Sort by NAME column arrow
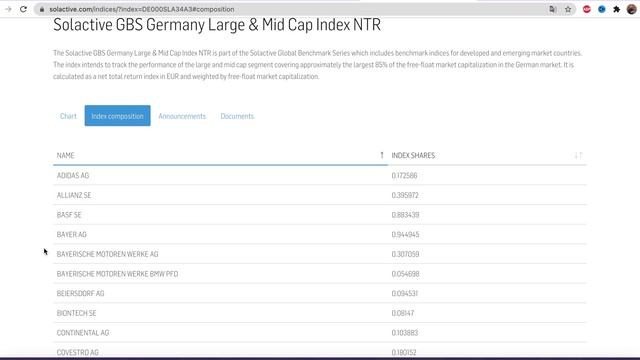640x360 pixels. (382, 155)
